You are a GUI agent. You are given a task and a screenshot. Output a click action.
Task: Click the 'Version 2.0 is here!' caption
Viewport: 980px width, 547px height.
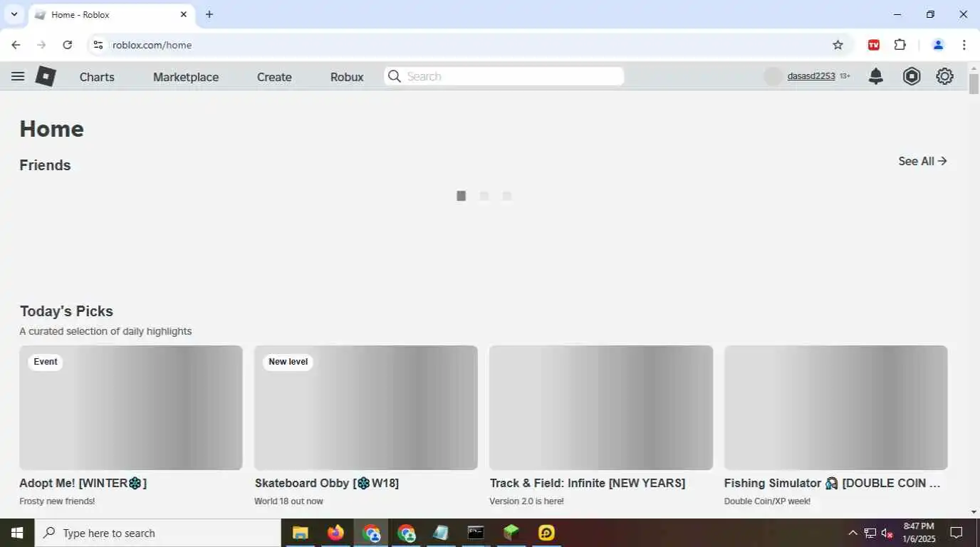(x=526, y=501)
